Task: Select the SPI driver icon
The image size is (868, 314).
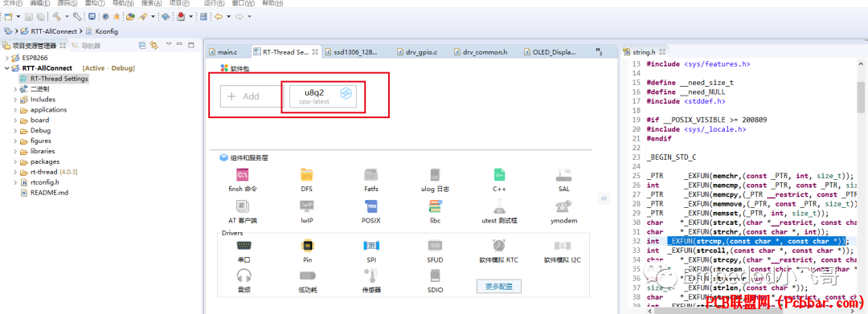Action: coord(371,246)
